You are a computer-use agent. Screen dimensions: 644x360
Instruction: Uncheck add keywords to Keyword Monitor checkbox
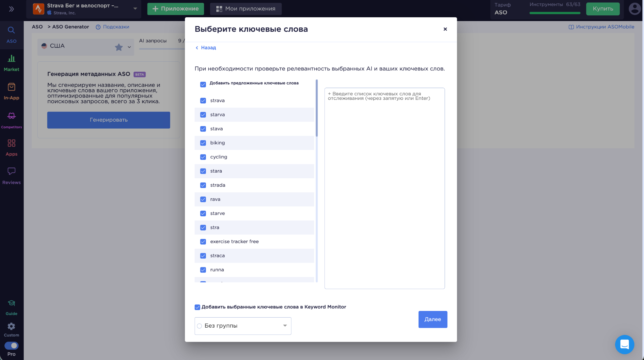click(197, 307)
